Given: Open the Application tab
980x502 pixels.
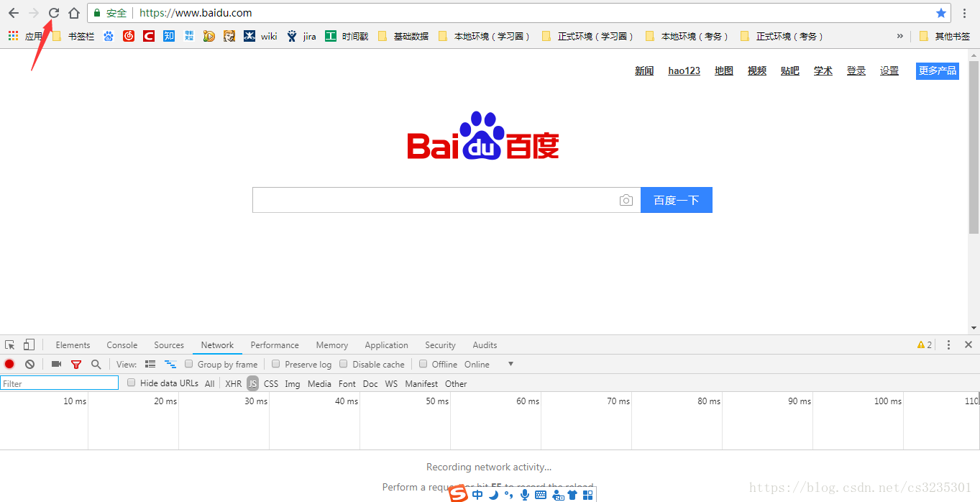Looking at the screenshot, I should [386, 345].
